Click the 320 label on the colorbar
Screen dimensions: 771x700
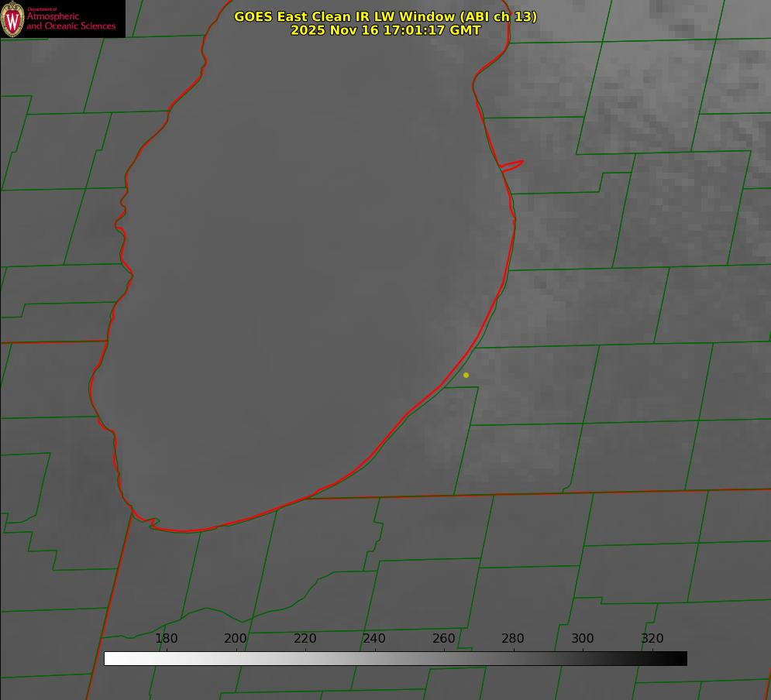tap(652, 639)
